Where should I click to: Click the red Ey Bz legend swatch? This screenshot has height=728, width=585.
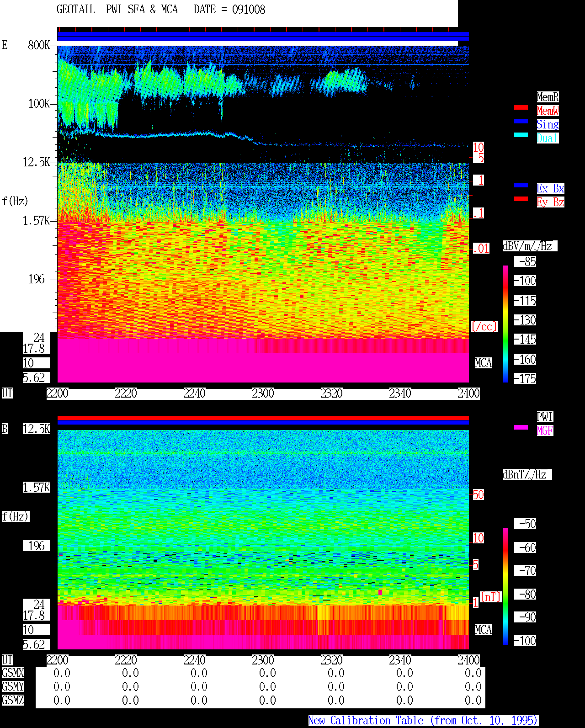(x=521, y=199)
